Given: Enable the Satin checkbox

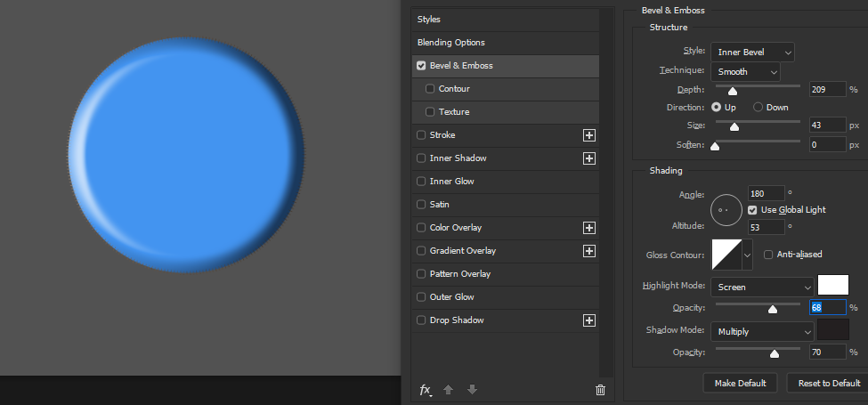Looking at the screenshot, I should tap(421, 205).
